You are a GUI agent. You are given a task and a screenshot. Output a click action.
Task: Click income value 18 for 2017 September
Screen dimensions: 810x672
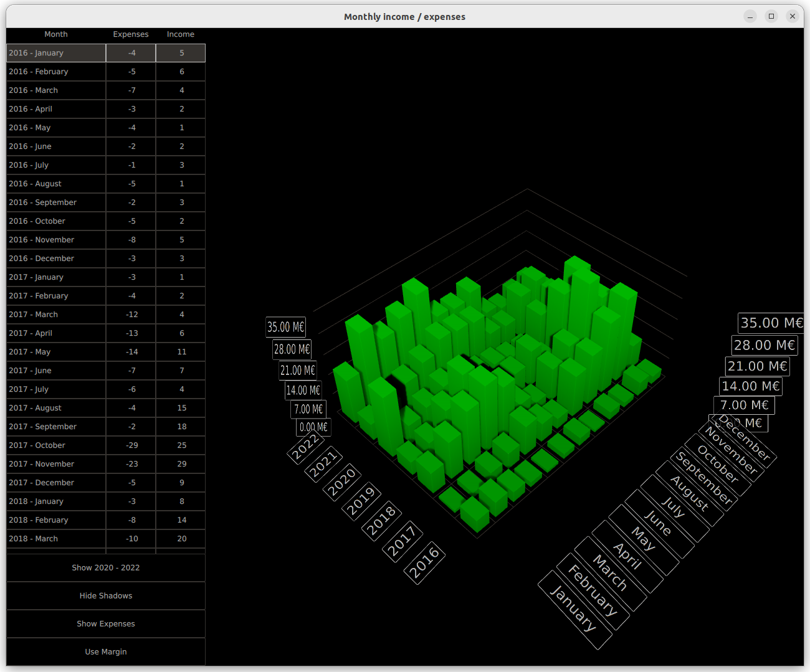(x=181, y=427)
